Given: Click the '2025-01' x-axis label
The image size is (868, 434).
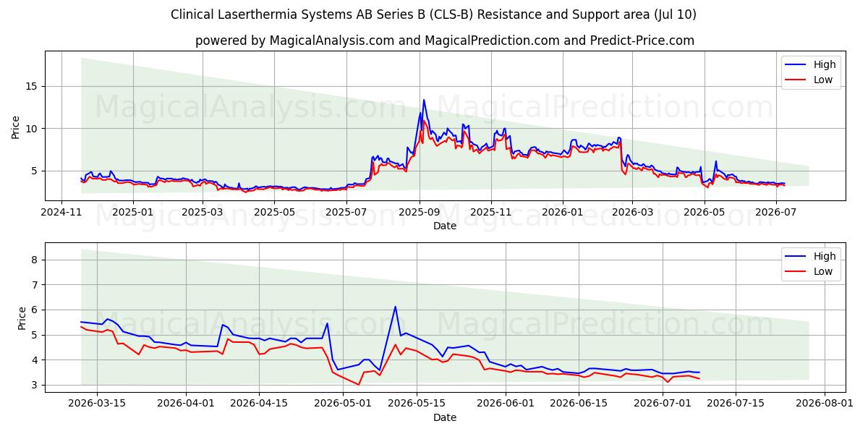Looking at the screenshot, I should [133, 212].
